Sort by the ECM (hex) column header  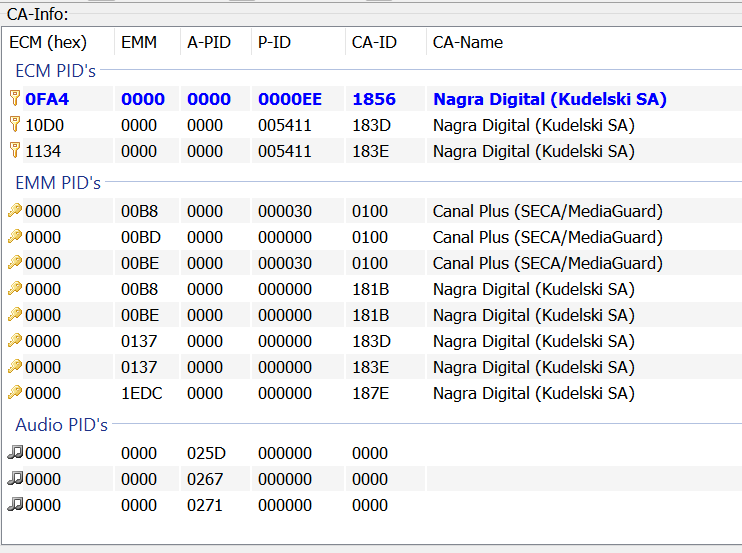pyautogui.click(x=58, y=42)
